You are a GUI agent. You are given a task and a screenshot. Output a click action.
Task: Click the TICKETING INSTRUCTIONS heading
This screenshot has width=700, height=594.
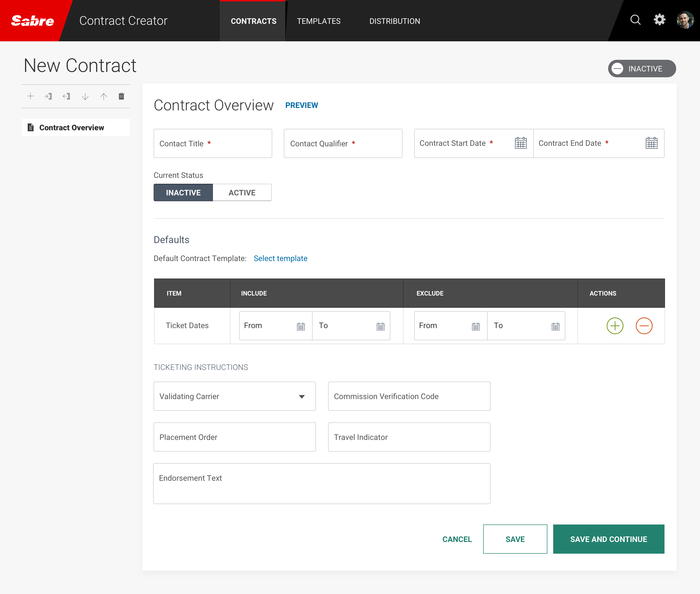(201, 367)
